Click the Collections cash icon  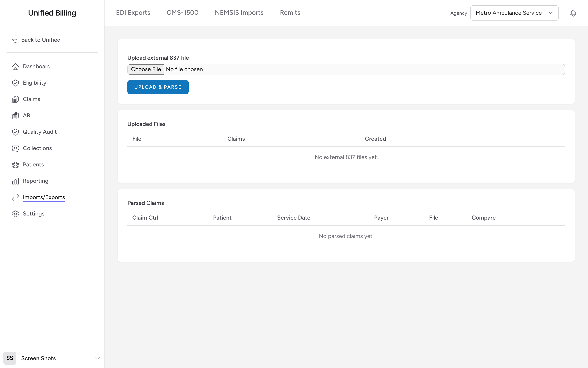point(15,148)
